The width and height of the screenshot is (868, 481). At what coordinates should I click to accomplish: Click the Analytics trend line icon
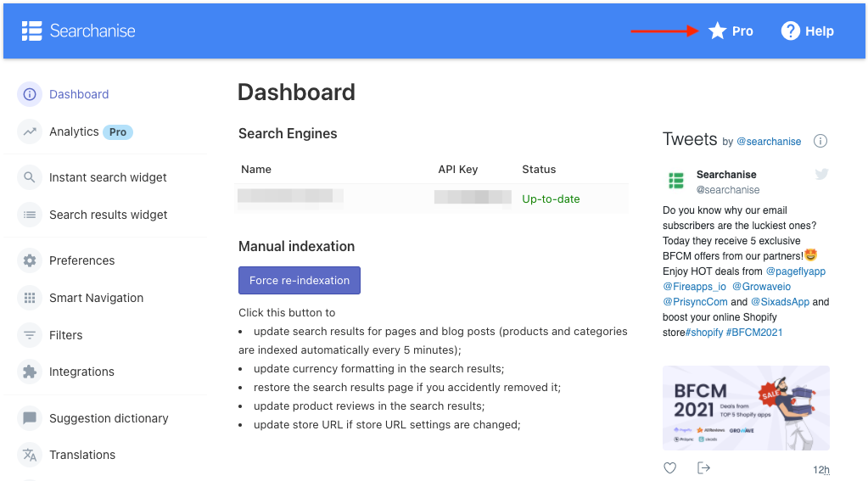click(30, 131)
